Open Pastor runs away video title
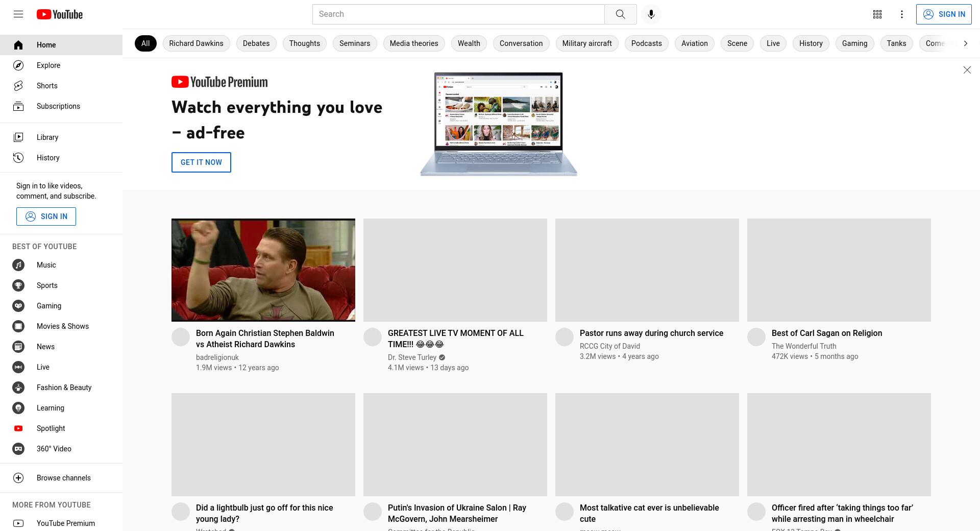Screen dimensions: 980x531 click(x=651, y=333)
